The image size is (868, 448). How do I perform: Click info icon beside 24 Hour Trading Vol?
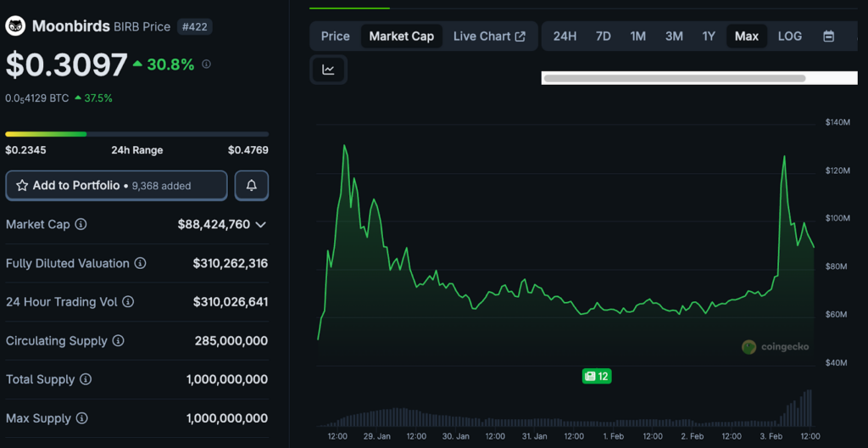[127, 302]
